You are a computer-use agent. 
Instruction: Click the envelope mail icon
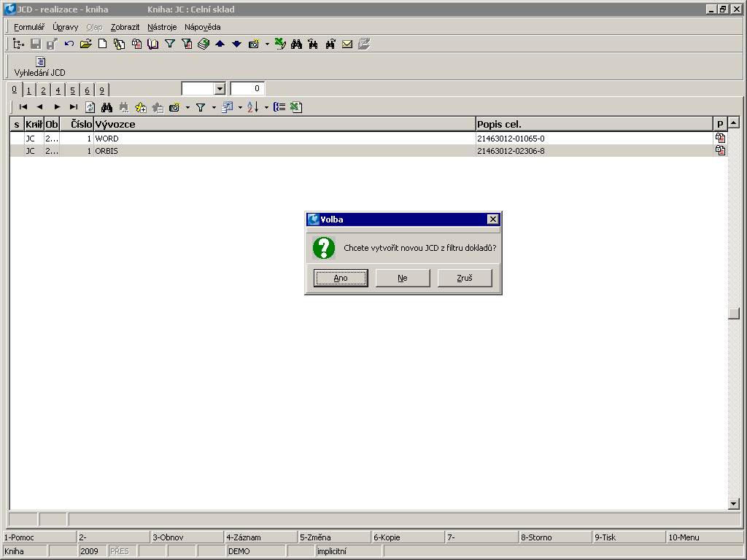347,44
